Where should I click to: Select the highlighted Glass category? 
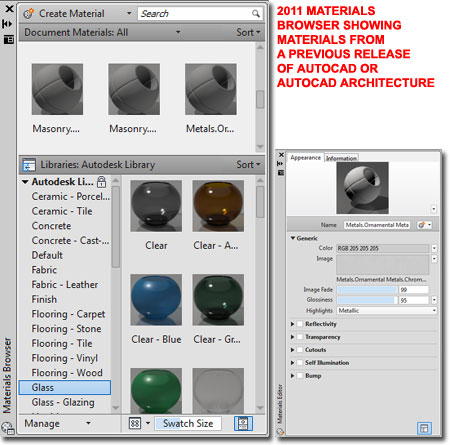coord(65,388)
